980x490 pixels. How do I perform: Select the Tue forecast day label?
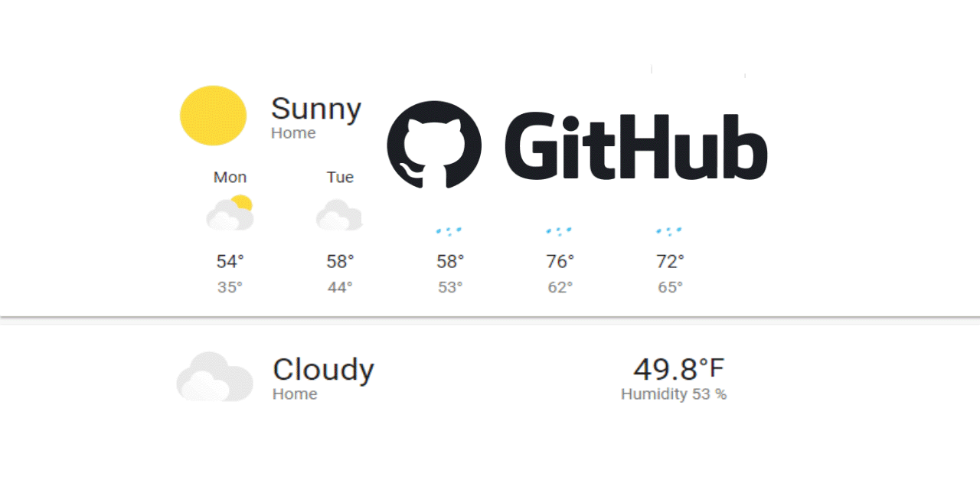(340, 178)
